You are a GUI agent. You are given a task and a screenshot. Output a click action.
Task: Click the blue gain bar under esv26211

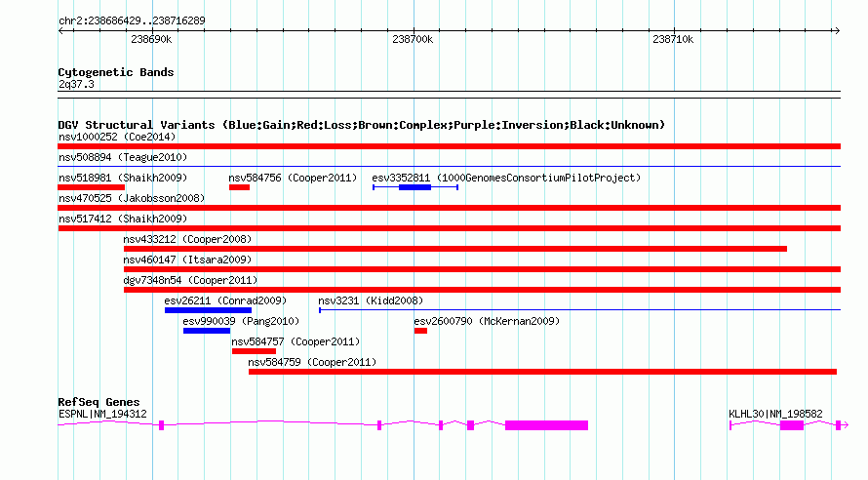tap(208, 310)
